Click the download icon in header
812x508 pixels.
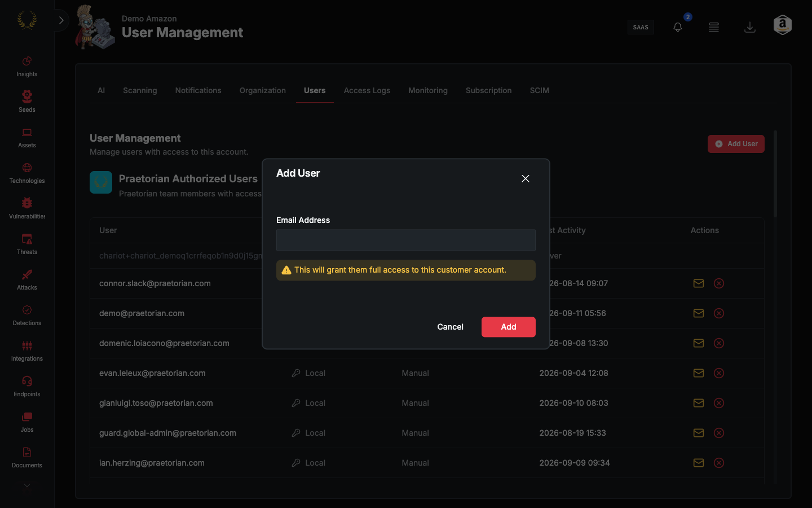750,27
